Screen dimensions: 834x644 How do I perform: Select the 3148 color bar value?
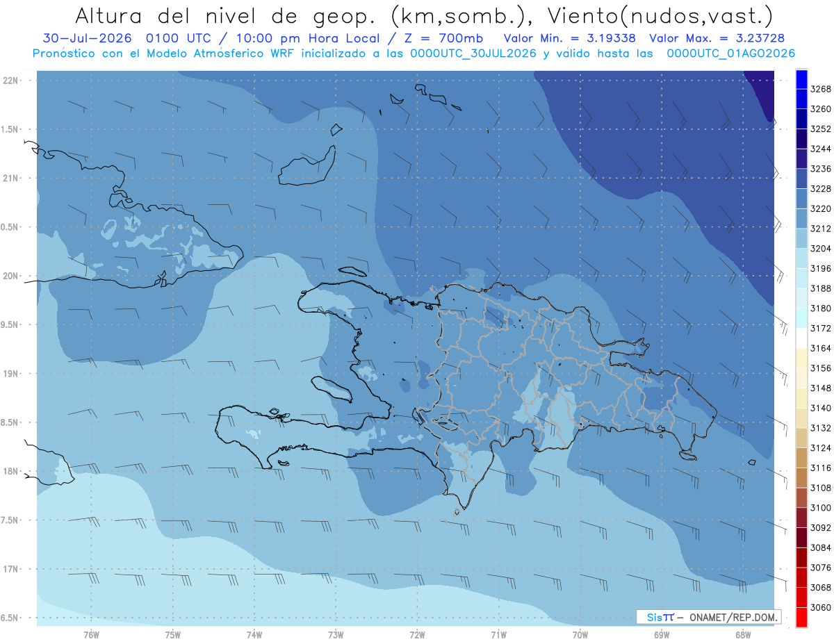(x=821, y=388)
